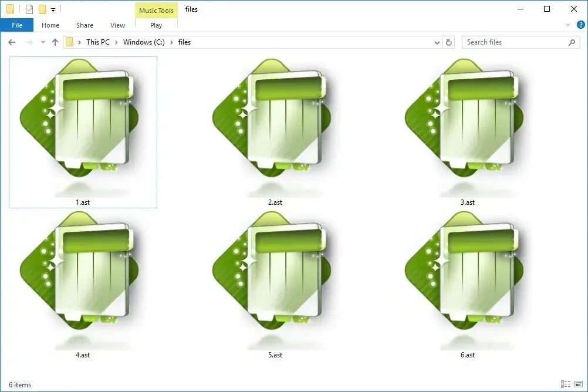Open the Play tab under Music Tools
Viewport: 588px width, 392px height.
156,25
